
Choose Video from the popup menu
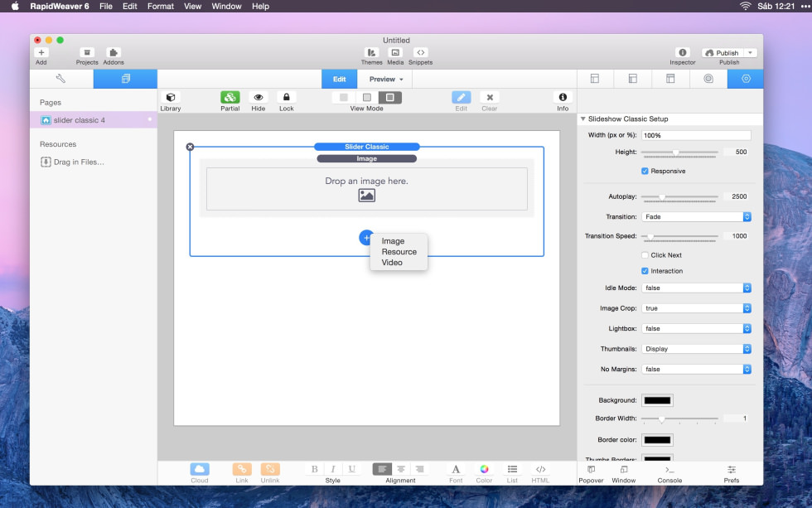392,263
